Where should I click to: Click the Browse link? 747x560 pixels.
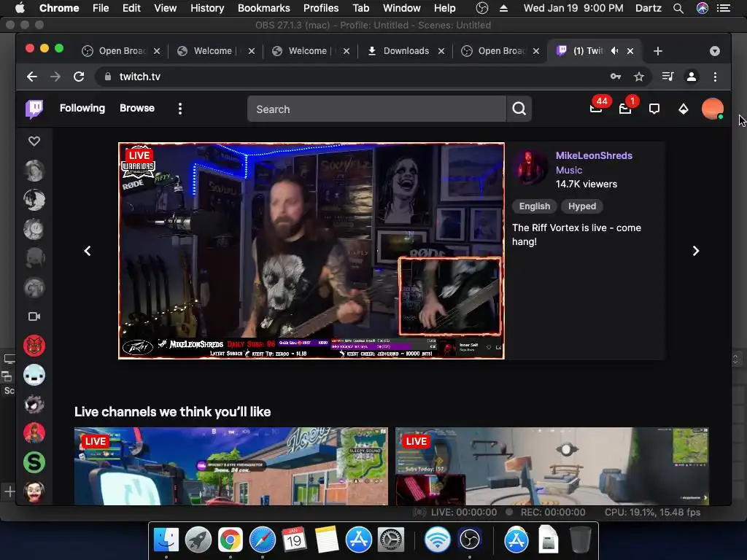pyautogui.click(x=137, y=108)
